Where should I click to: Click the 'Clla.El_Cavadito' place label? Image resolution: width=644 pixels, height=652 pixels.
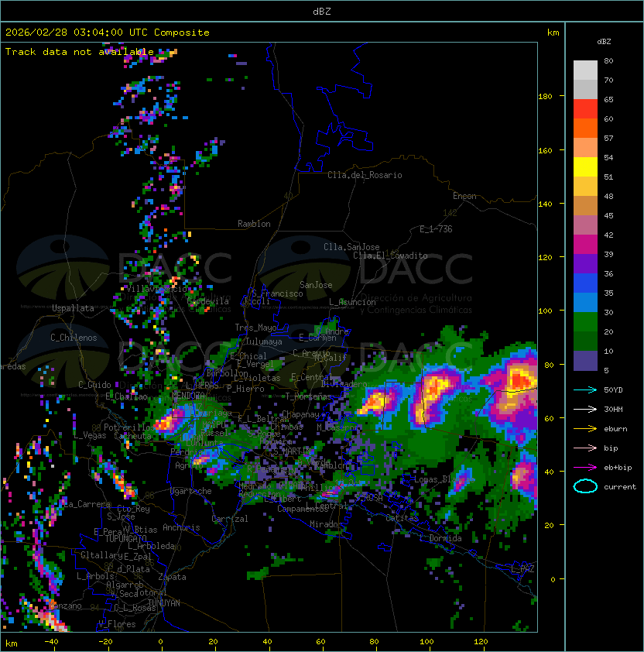tap(390, 256)
